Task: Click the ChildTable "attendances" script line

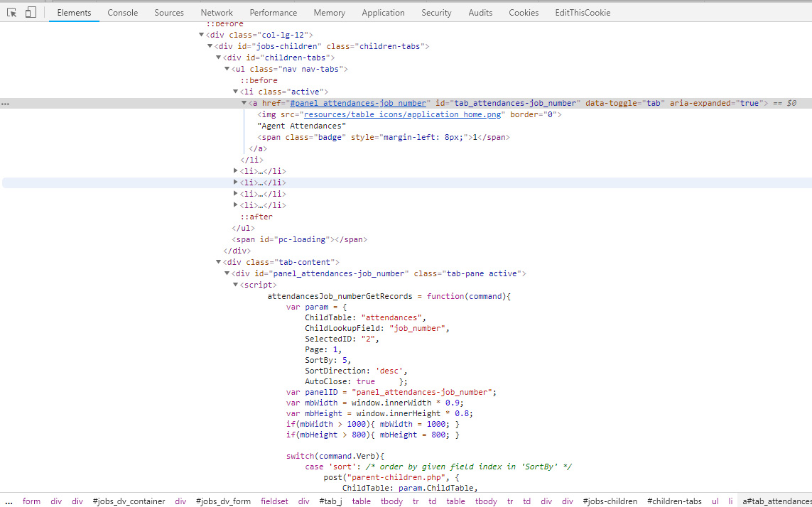Action: (366, 317)
